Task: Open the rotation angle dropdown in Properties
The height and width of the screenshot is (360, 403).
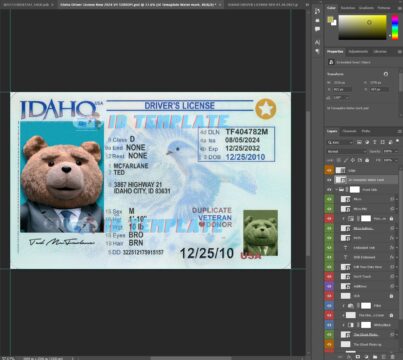Action: [x=347, y=98]
